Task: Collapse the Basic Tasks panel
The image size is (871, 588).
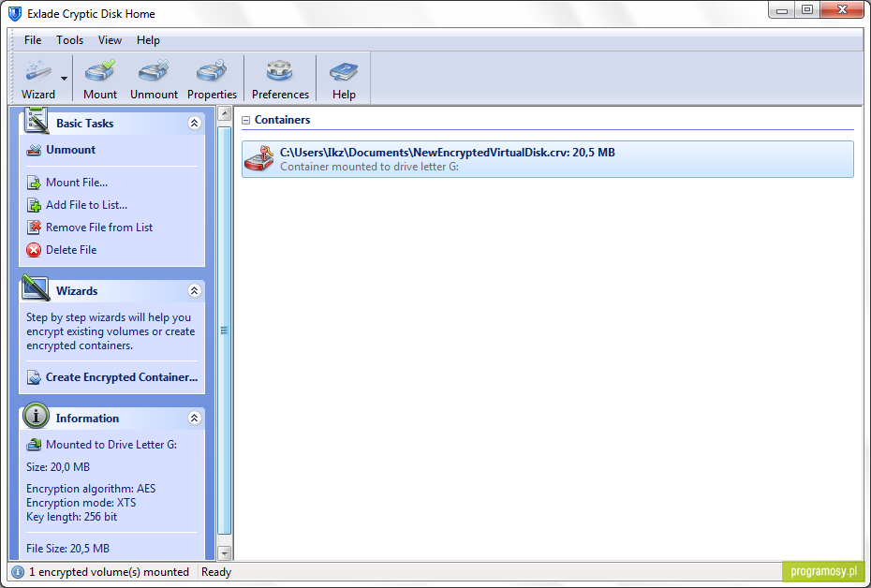Action: tap(194, 124)
